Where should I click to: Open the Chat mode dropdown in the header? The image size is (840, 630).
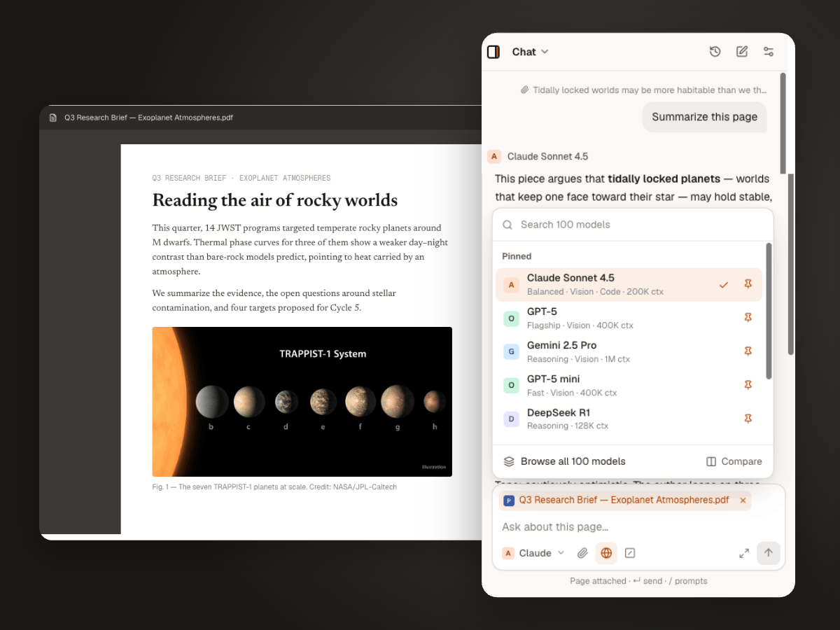click(x=530, y=52)
